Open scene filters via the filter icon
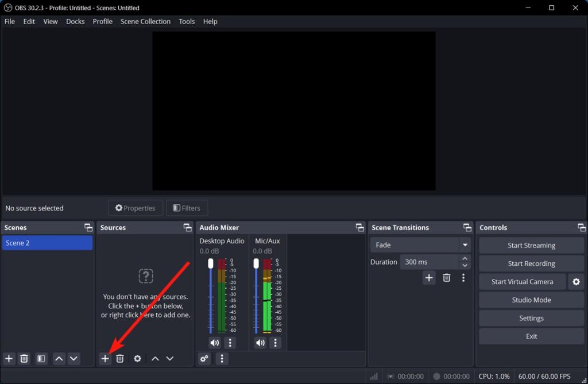588x384 pixels. pyautogui.click(x=41, y=358)
